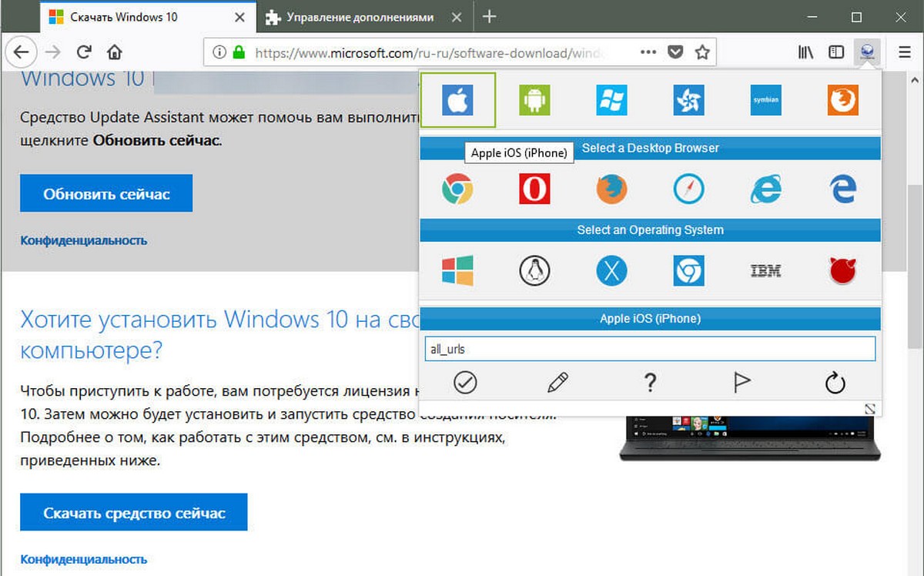Image resolution: width=924 pixels, height=576 pixels.
Task: Select the Symbian user agent
Action: click(x=765, y=100)
